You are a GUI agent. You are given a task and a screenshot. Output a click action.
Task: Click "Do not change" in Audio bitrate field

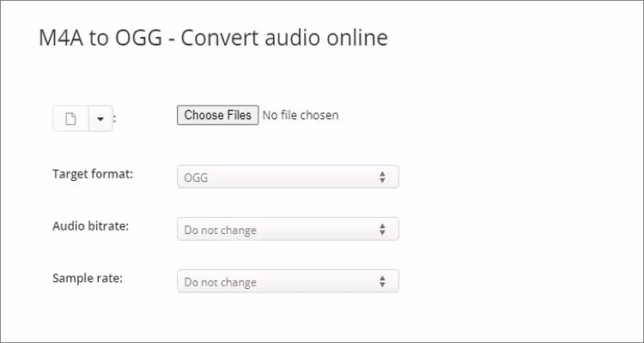click(x=220, y=231)
